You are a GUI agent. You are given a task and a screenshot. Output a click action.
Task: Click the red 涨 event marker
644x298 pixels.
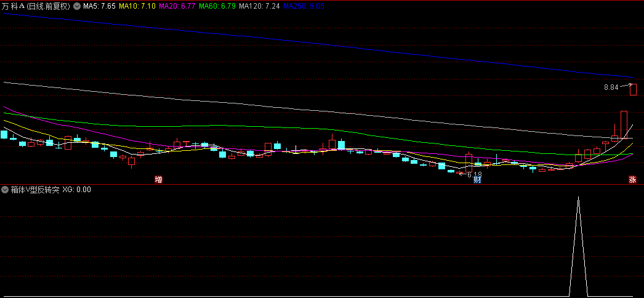(x=632, y=179)
